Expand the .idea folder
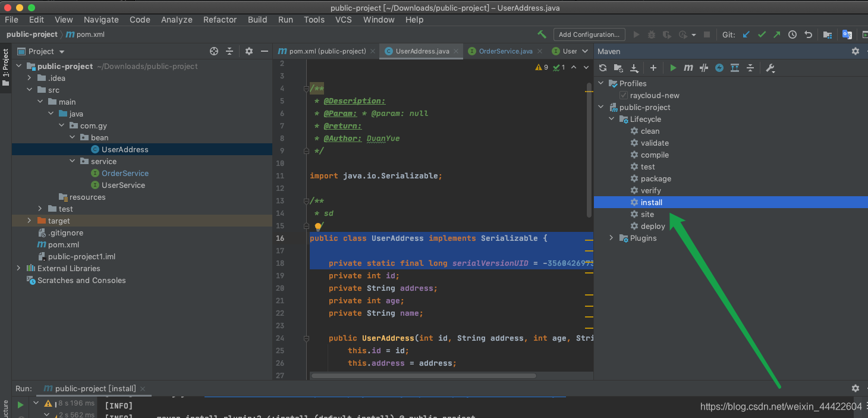 tap(30, 78)
